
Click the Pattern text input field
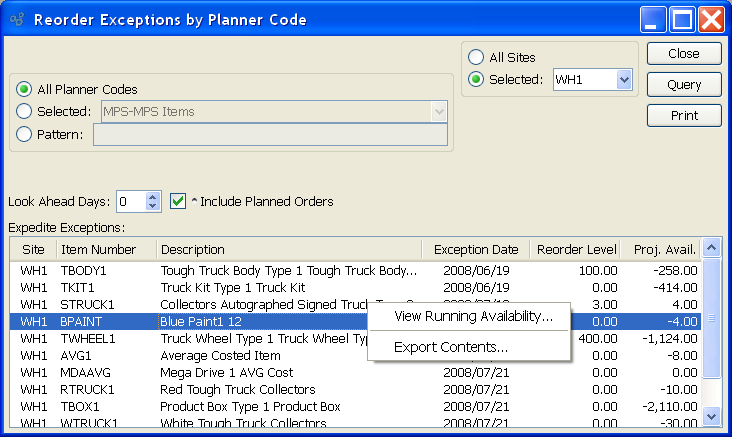(270, 135)
